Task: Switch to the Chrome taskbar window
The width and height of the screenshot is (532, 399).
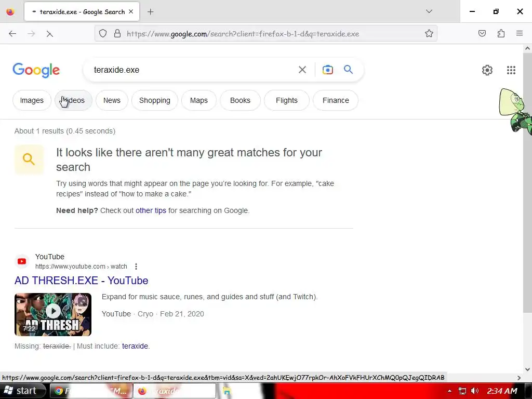Action: [90, 391]
